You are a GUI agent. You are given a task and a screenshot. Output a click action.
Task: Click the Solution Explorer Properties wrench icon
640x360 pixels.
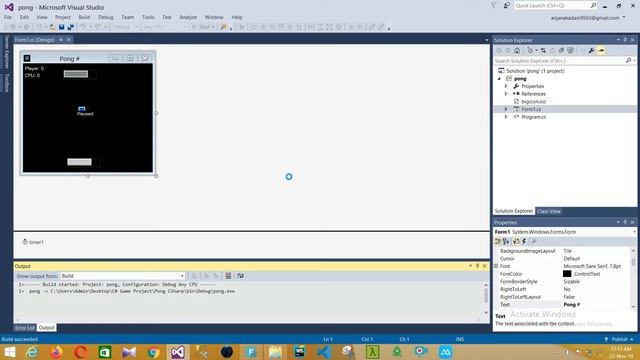pos(591,51)
